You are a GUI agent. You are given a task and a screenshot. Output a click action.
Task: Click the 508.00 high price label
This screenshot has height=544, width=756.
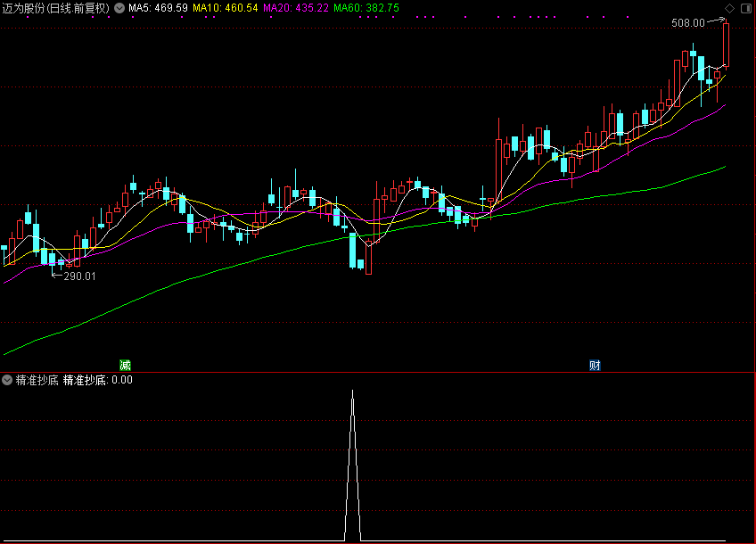click(688, 22)
